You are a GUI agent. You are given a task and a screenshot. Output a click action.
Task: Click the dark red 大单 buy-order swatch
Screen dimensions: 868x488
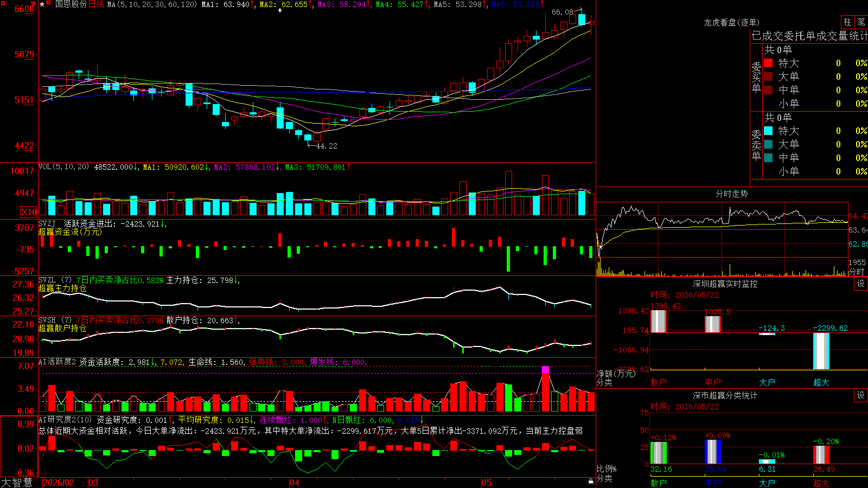click(x=768, y=76)
